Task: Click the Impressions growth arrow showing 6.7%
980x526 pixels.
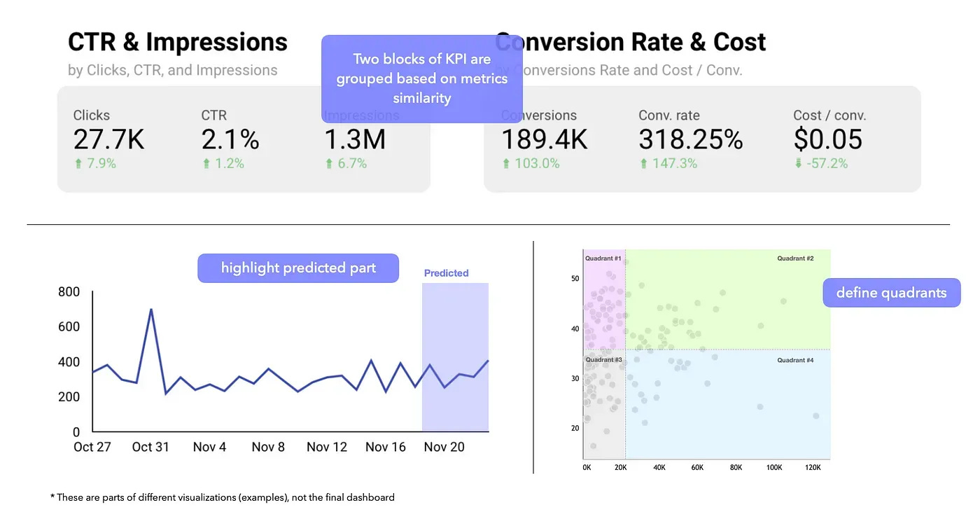Action: pyautogui.click(x=329, y=163)
